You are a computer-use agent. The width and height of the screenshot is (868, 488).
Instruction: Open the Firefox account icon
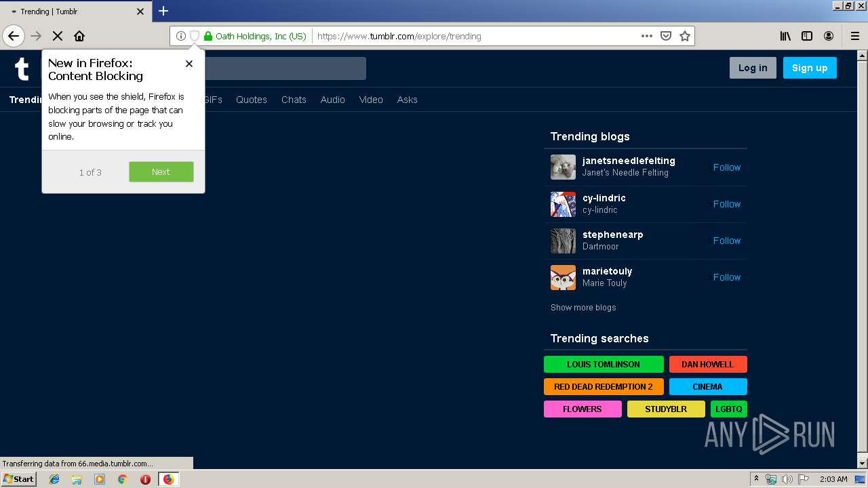click(x=829, y=36)
